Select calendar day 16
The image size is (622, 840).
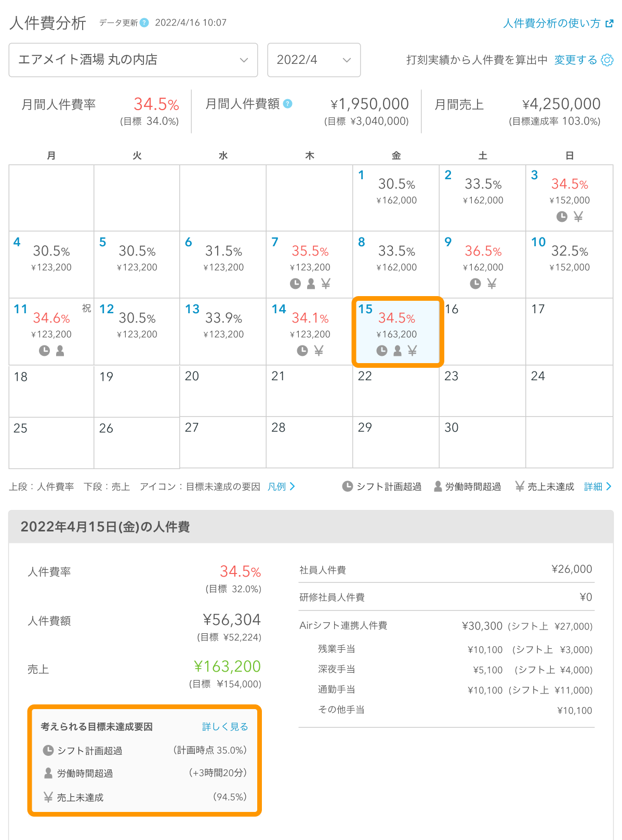pos(482,331)
